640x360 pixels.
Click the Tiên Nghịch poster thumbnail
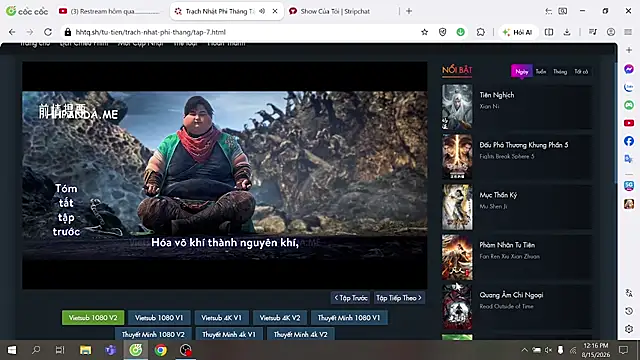click(457, 107)
